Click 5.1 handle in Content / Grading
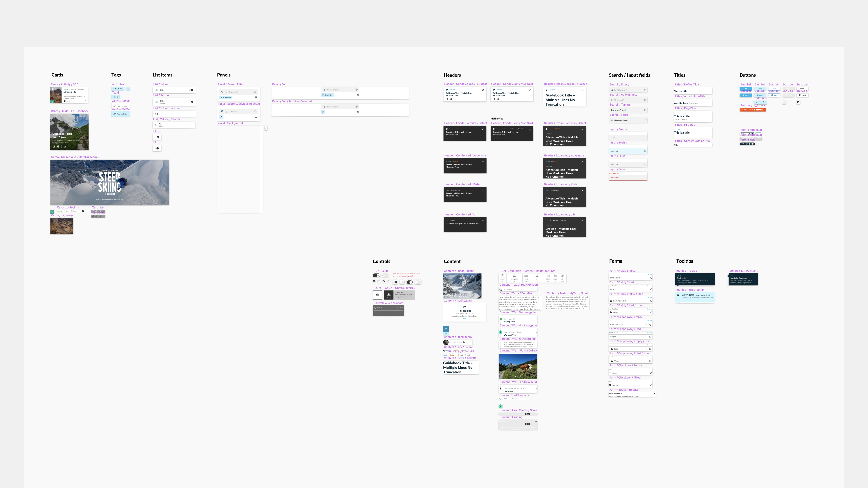Image resolution: width=868 pixels, height=488 pixels. (x=527, y=424)
